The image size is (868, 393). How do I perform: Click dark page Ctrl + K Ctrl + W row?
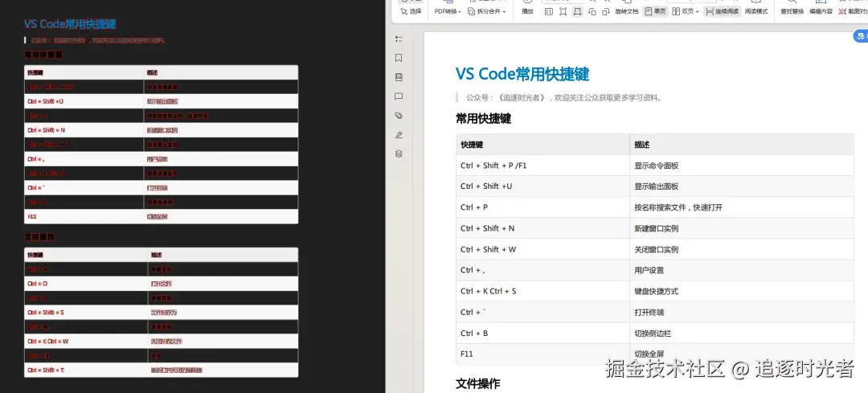pos(161,341)
